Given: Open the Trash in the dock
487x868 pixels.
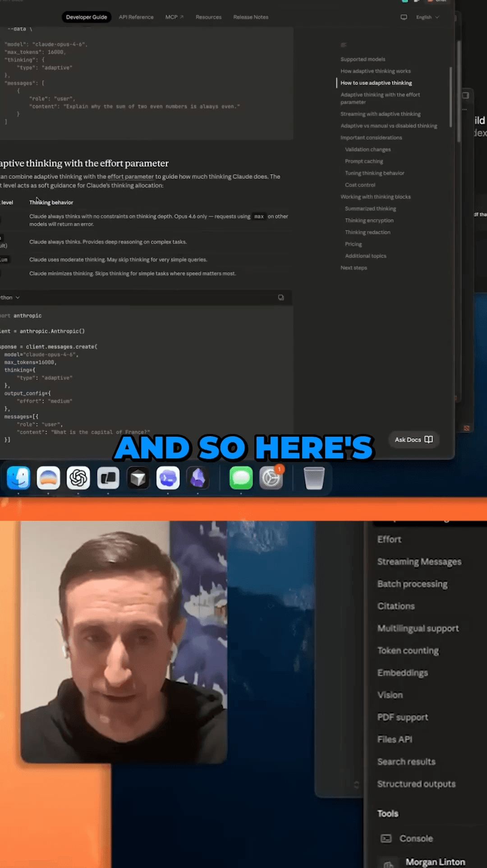Looking at the screenshot, I should 314,478.
